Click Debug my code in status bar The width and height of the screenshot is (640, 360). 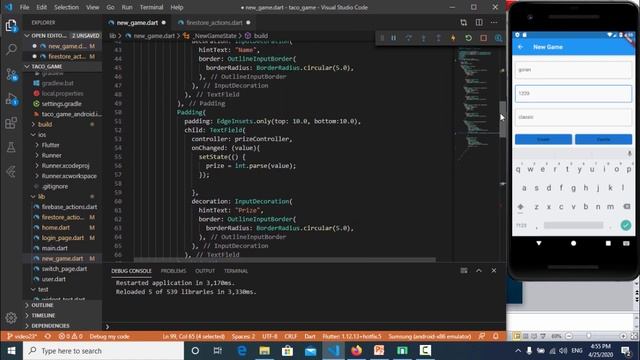(109, 336)
